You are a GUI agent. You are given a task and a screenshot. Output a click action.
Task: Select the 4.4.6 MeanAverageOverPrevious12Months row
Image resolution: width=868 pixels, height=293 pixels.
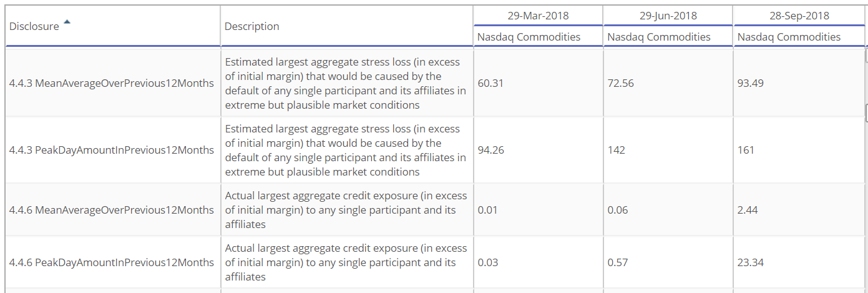click(435, 210)
